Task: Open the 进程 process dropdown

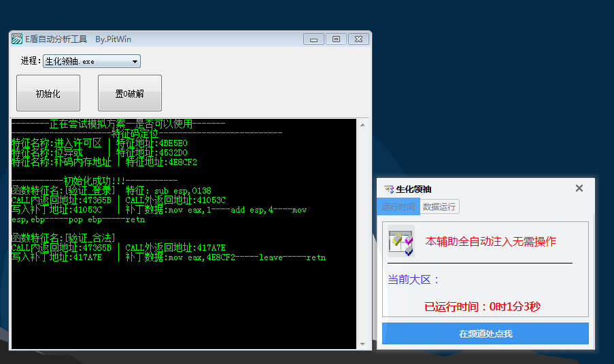Action: [92, 61]
